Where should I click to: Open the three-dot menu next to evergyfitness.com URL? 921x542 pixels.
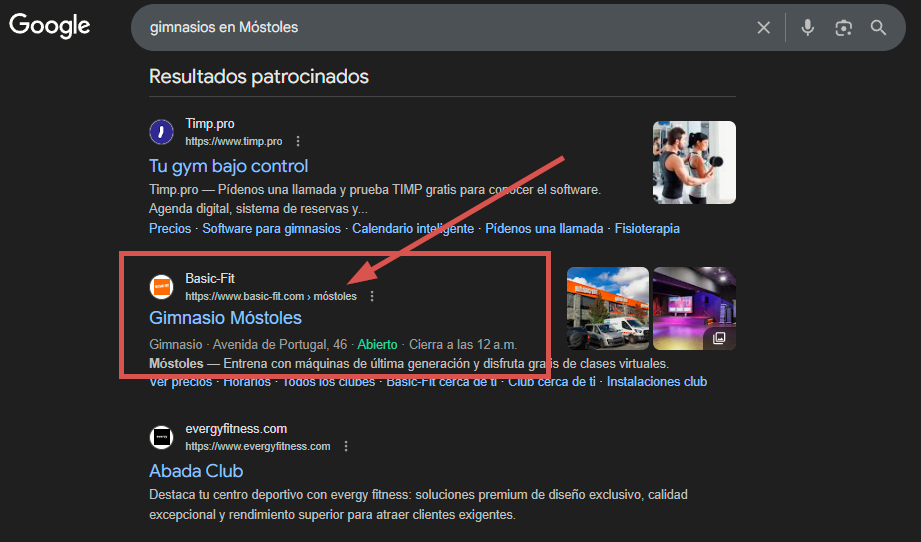[x=346, y=446]
